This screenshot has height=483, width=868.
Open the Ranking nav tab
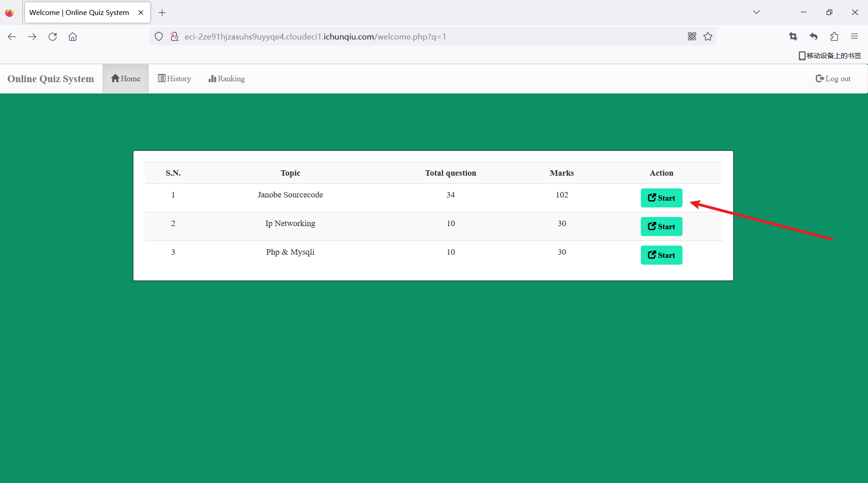pos(227,79)
